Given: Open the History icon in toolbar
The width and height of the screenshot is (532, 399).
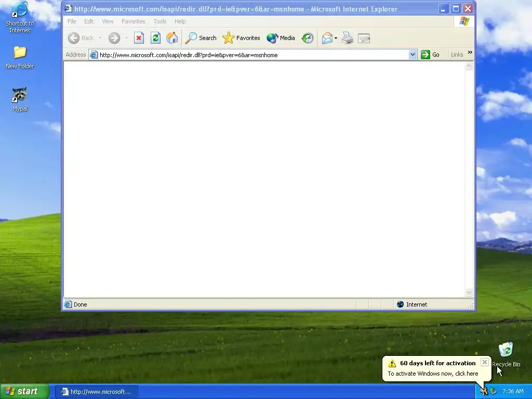Looking at the screenshot, I should tap(308, 38).
